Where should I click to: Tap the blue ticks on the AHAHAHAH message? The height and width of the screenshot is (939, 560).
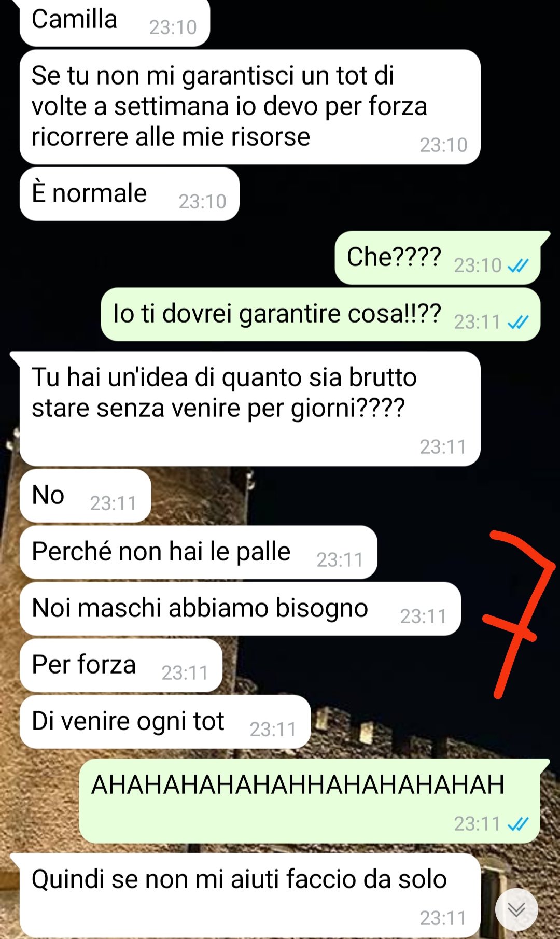point(517,823)
